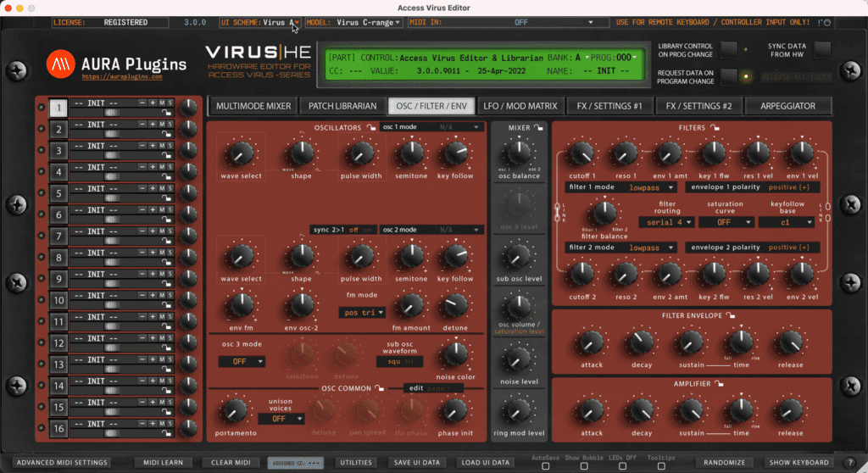Solo part 1 with S button
Viewport: 868px width, 473px height.
pyautogui.click(x=170, y=103)
